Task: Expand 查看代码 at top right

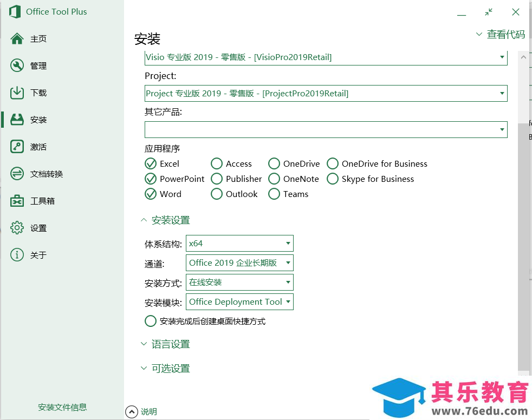Action: coord(501,34)
